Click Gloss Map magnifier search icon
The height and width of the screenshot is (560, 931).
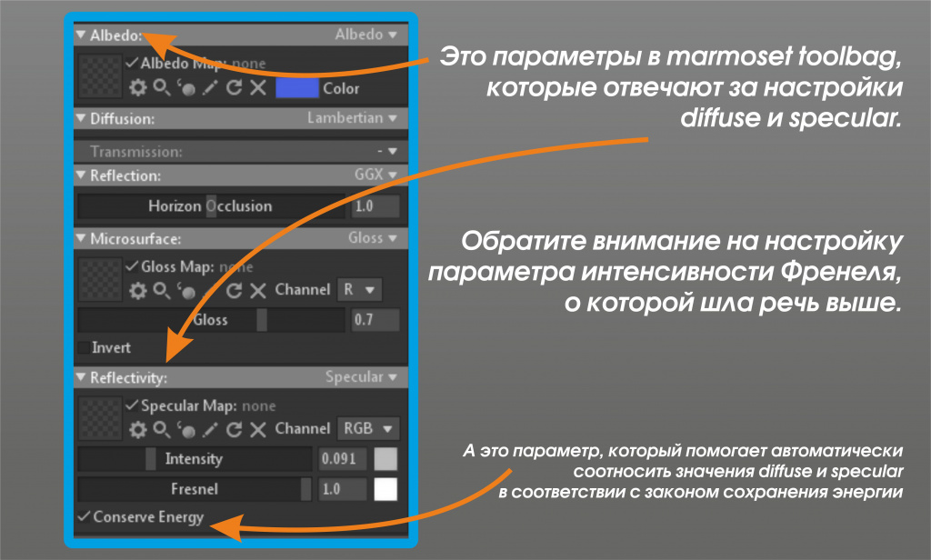point(162,290)
